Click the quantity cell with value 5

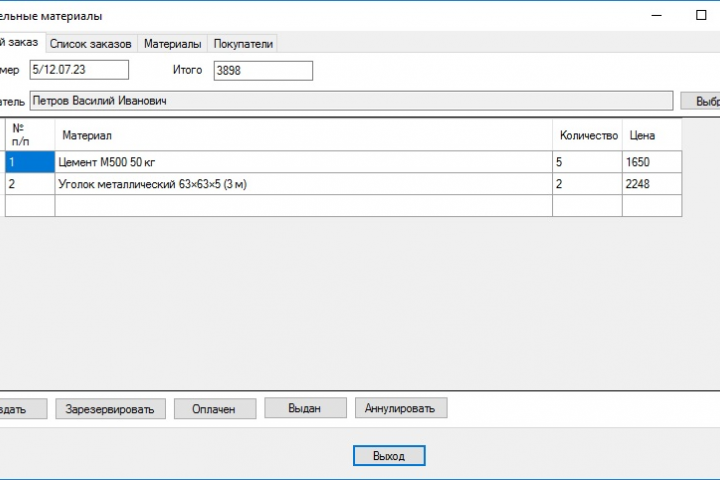click(x=587, y=162)
